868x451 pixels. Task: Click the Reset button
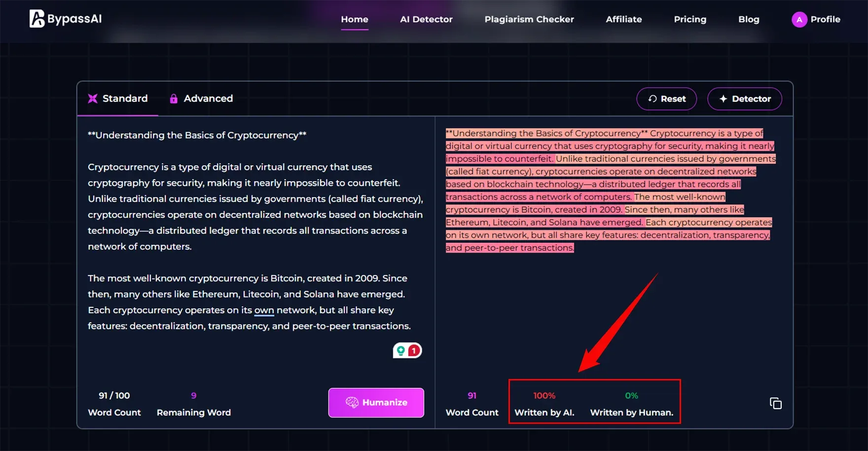[x=666, y=99]
